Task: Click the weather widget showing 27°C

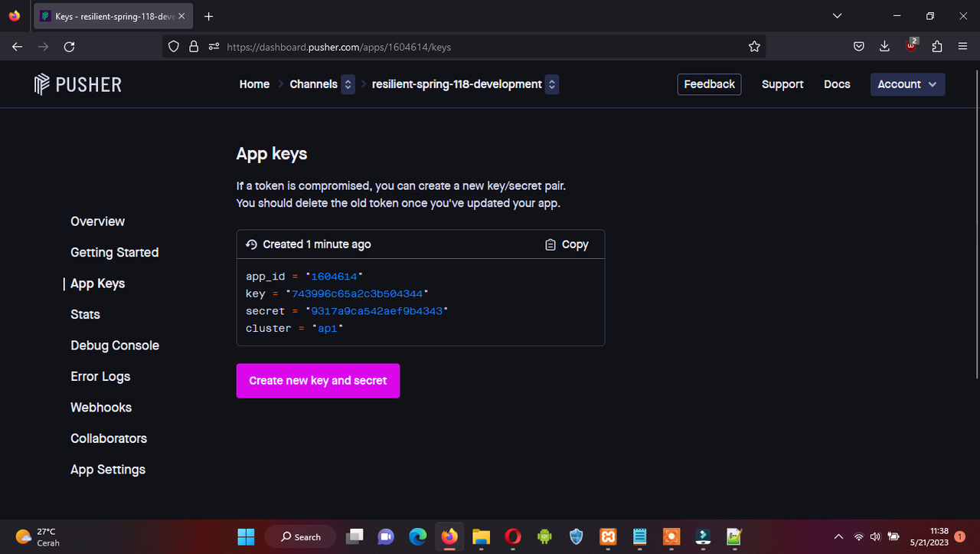Action: point(37,536)
